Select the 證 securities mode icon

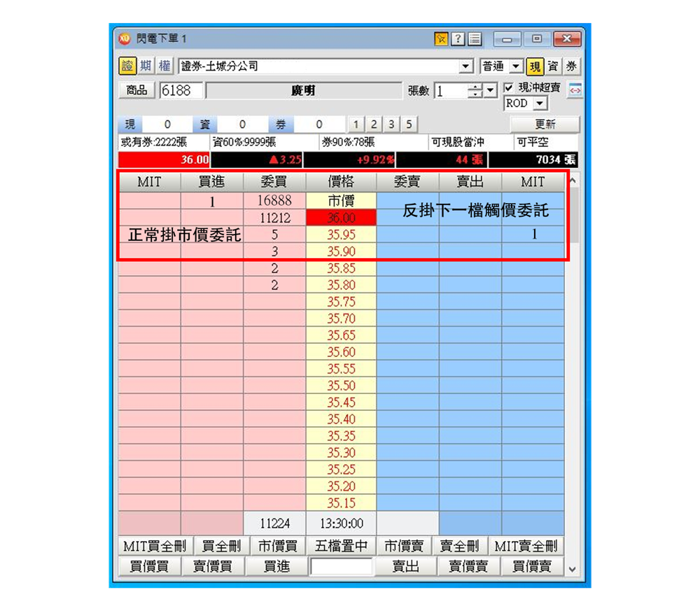pyautogui.click(x=127, y=66)
